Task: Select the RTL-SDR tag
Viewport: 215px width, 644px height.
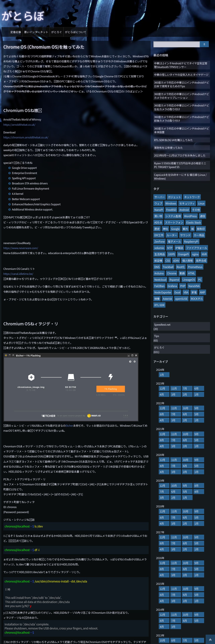Action: [159, 305]
